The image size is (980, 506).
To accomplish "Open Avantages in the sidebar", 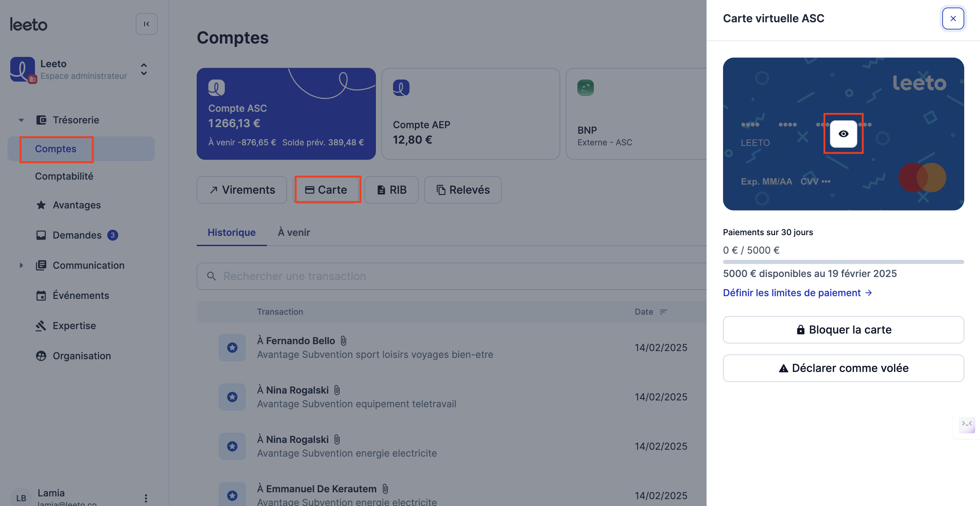I will click(76, 205).
